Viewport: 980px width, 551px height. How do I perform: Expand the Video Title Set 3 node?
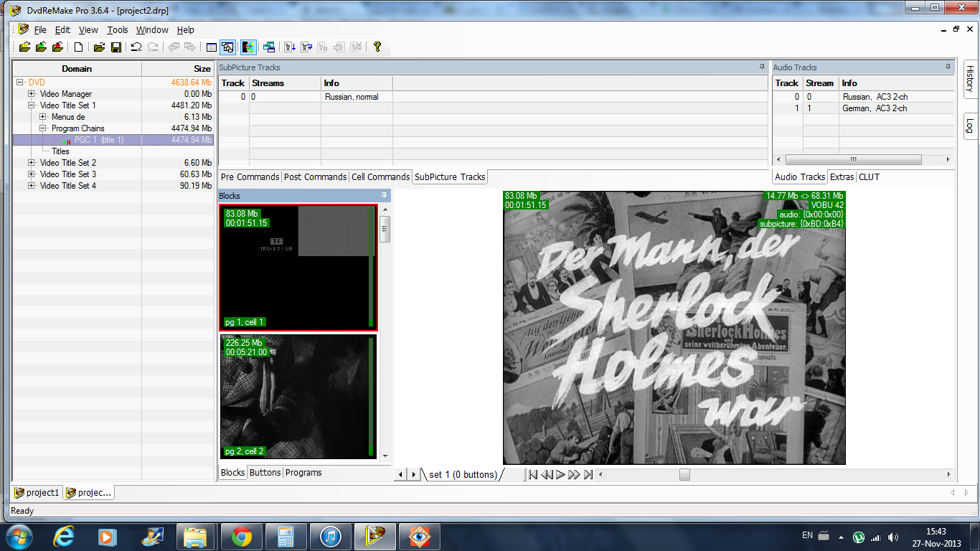point(32,174)
